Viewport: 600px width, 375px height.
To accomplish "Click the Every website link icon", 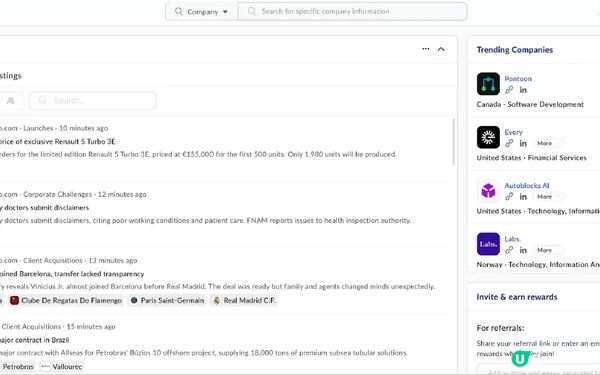I will (x=509, y=143).
